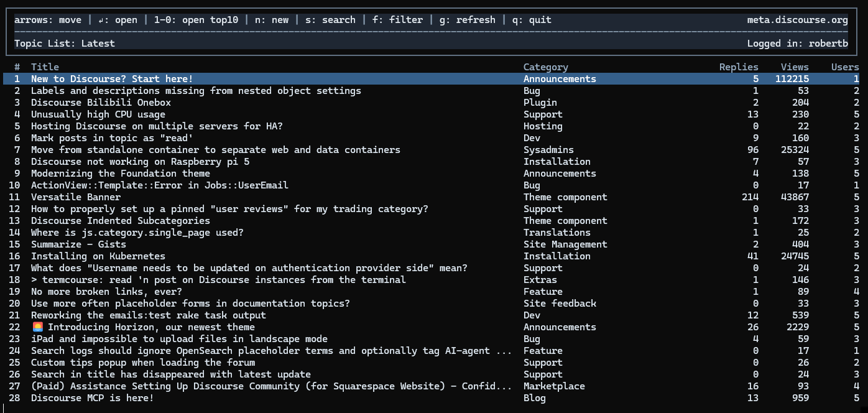Open the "Versatile Banner" topic
The width and height of the screenshot is (868, 413).
tap(76, 197)
